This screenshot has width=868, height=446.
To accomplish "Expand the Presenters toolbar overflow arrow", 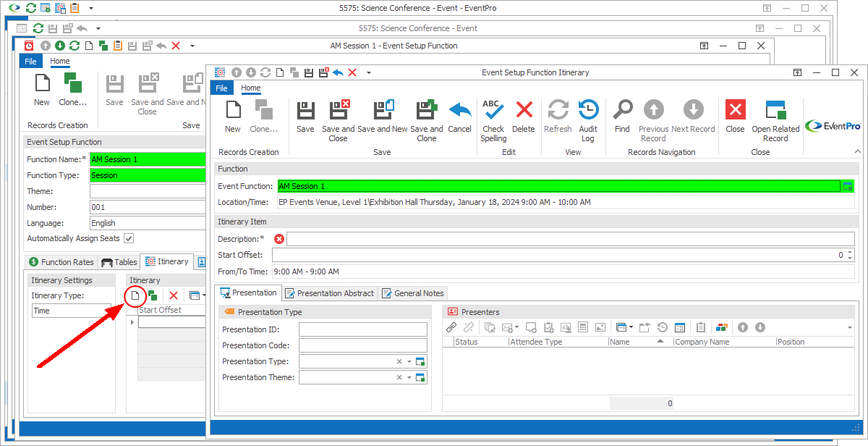I will pyautogui.click(x=849, y=327).
